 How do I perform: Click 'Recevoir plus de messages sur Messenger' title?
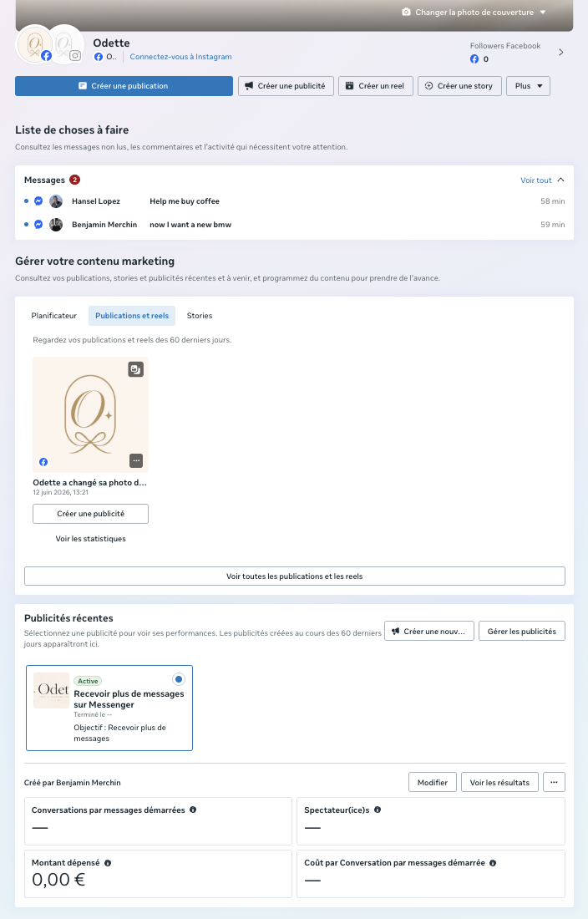pos(129,699)
